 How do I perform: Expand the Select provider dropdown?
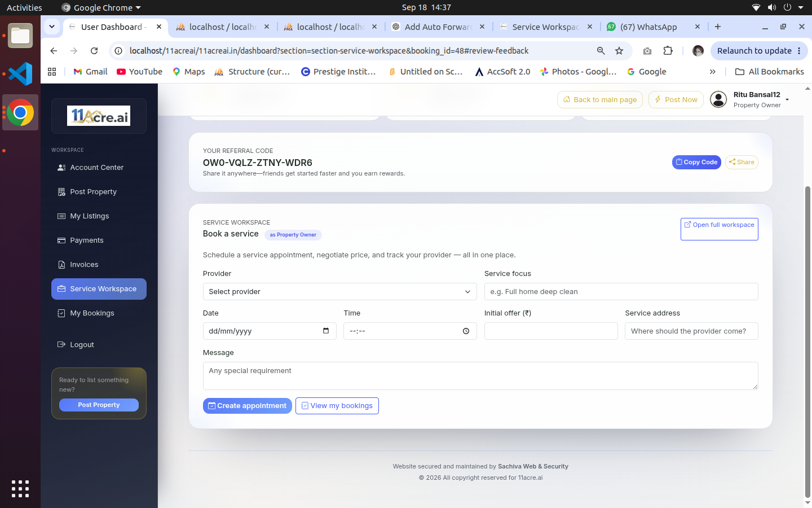click(339, 292)
